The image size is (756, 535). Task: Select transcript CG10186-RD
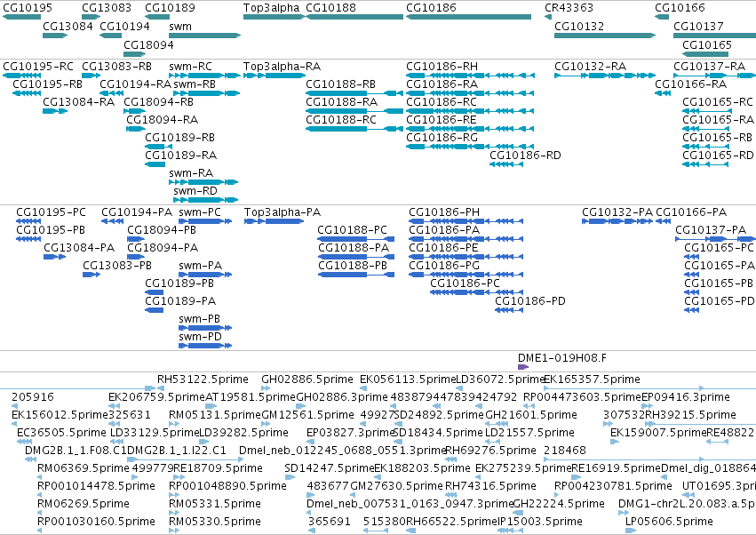pos(526,156)
